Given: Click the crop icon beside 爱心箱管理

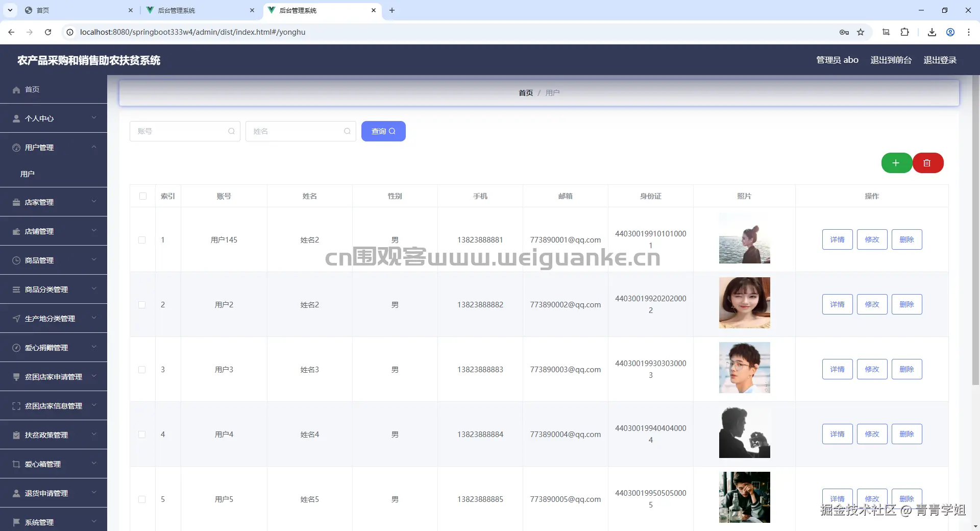Looking at the screenshot, I should (16, 465).
